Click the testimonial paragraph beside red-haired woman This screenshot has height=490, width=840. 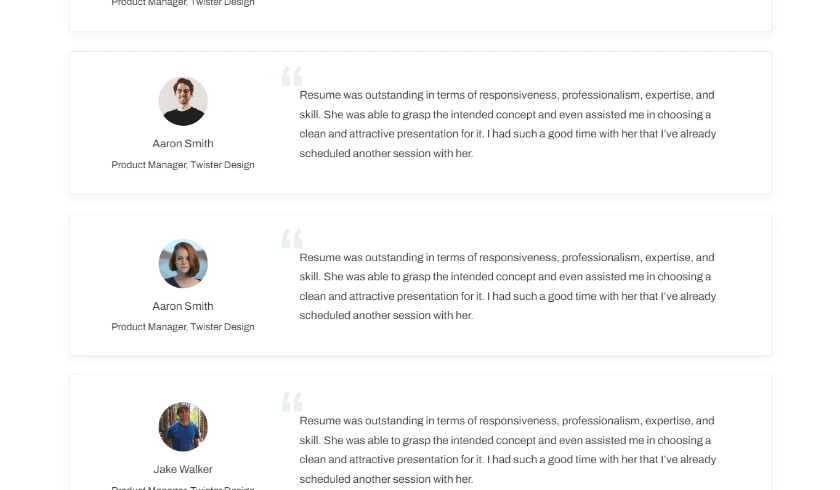tap(508, 287)
